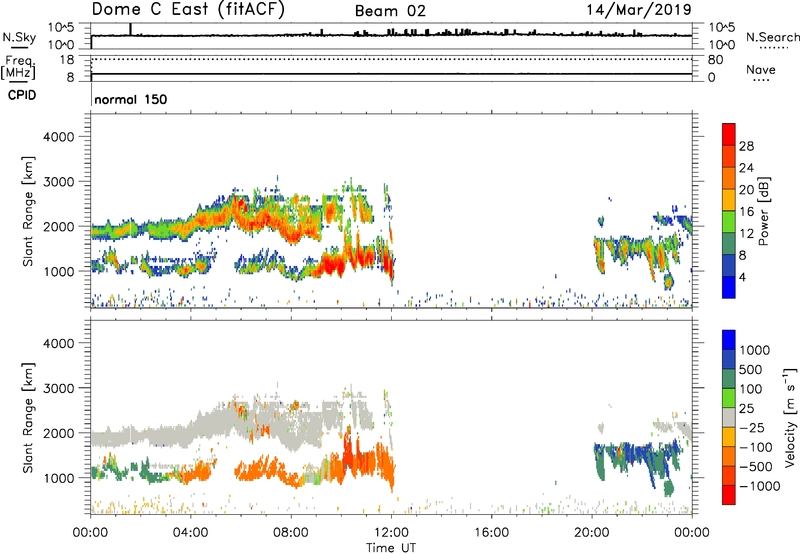Click the 'Velocity [m s-1]' color bar label
The height and width of the screenshot is (554, 800).
tap(790, 417)
